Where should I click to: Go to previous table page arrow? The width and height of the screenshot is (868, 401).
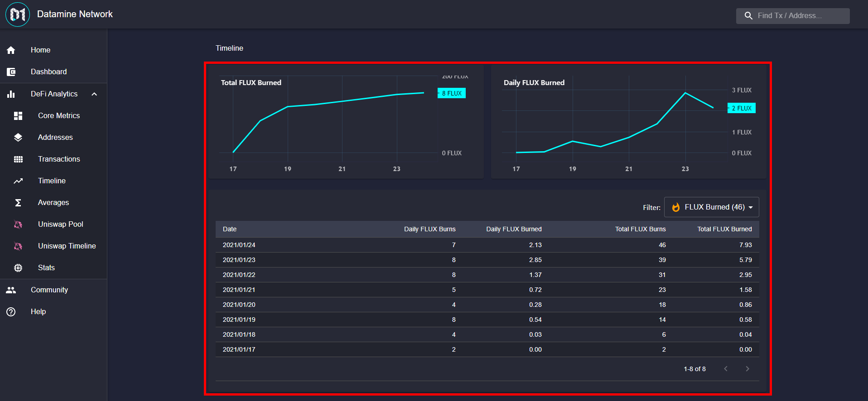726,369
